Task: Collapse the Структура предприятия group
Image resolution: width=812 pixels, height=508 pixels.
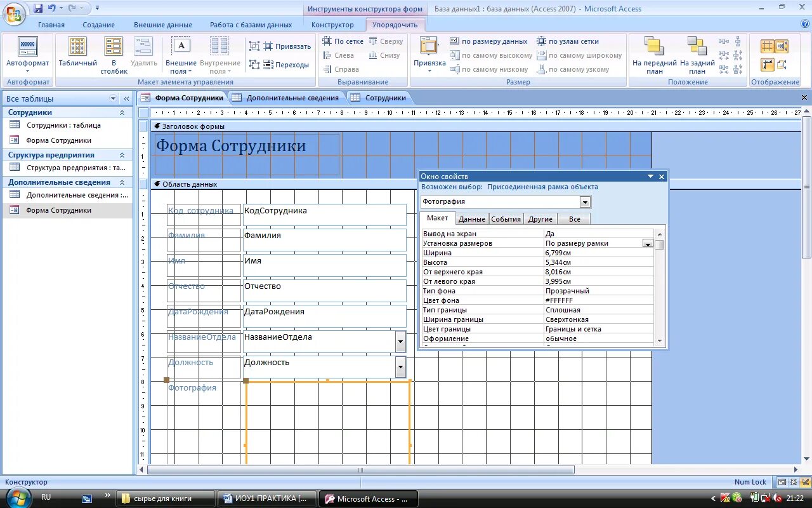Action: [122, 155]
